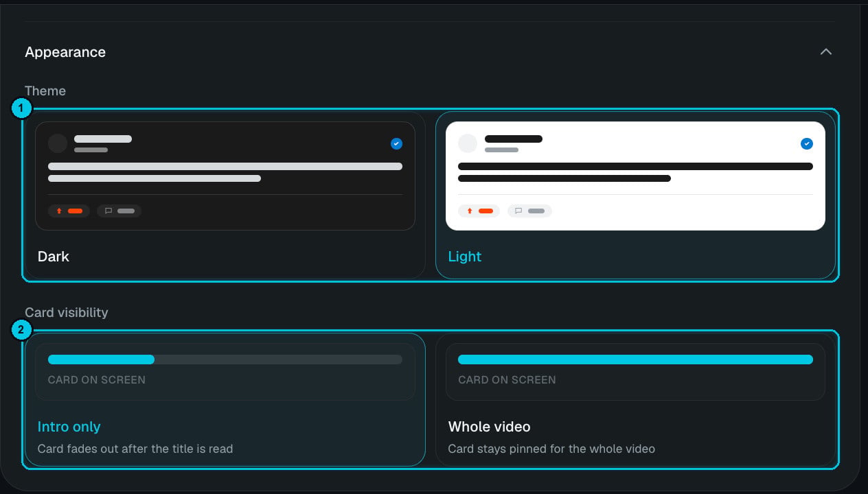Click avatar circle in Light preview

tap(468, 143)
